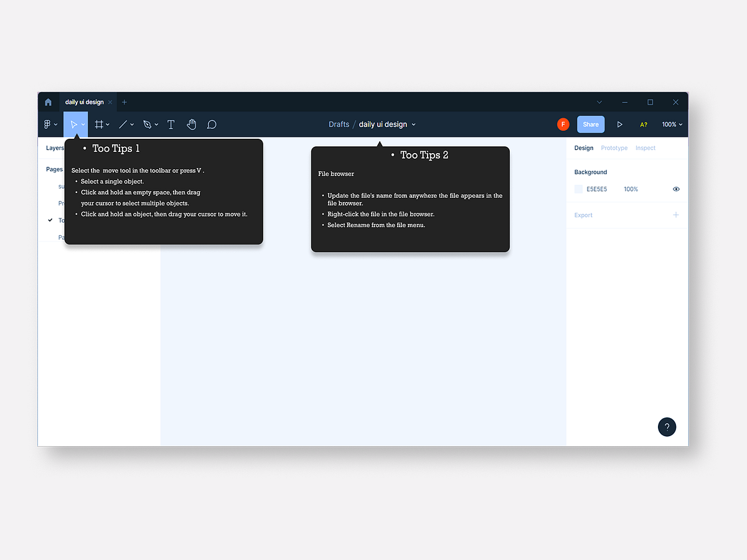
Task: Click the Share button
Action: click(590, 124)
